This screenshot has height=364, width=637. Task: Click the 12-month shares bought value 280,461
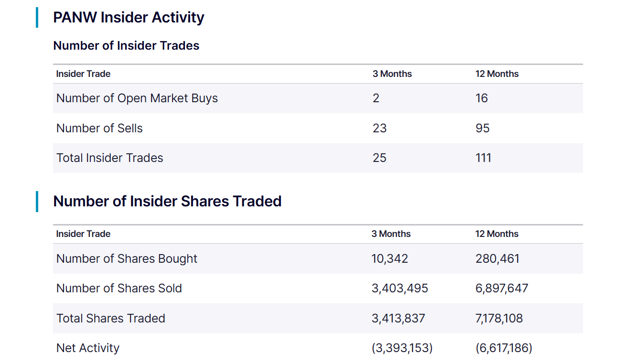tap(497, 259)
